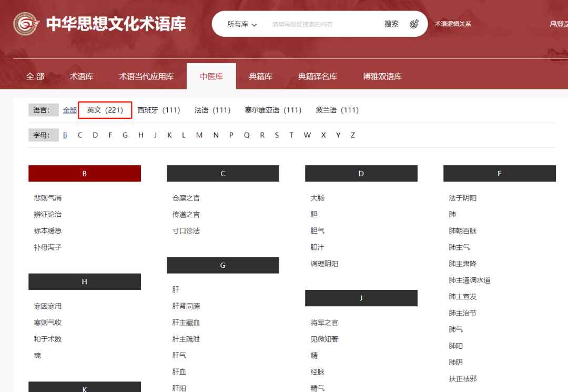Click the site logo emblem
Viewport: 568px width, 392px height.
25,23
